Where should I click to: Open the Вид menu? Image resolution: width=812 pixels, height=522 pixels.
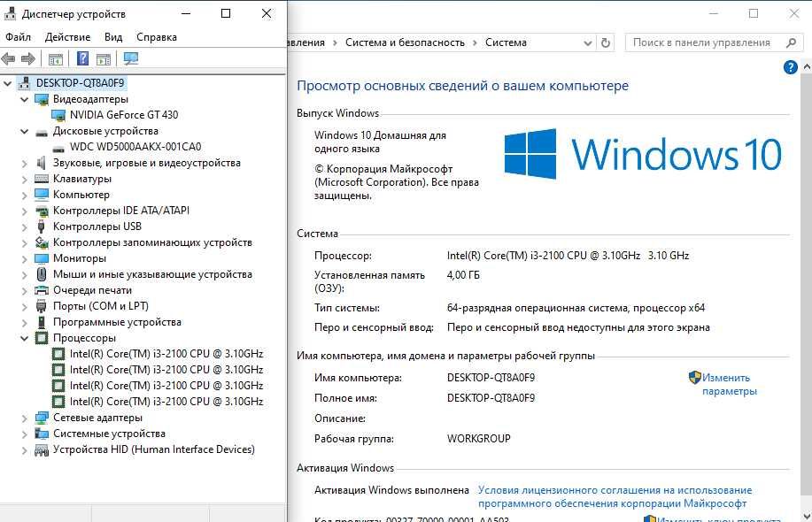click(x=113, y=37)
